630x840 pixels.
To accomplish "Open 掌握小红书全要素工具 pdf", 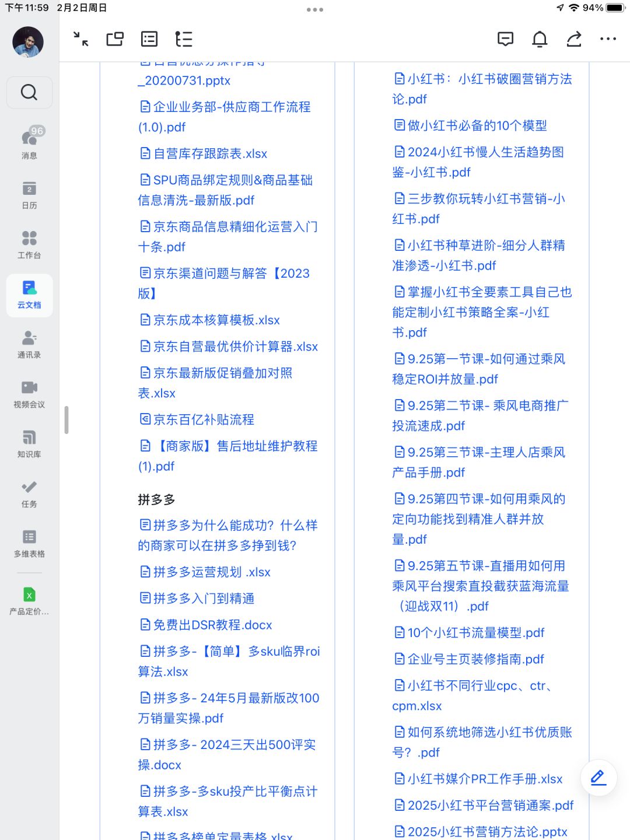I will pos(482,312).
